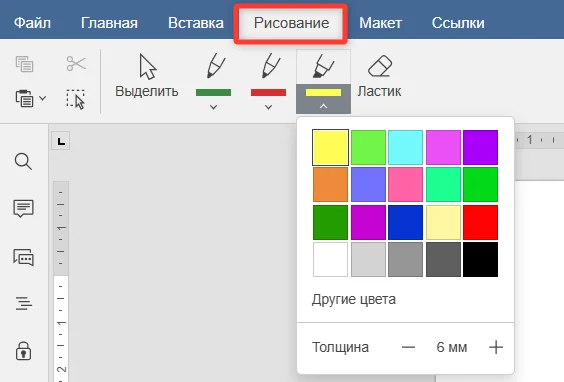Pick the bright green swatch, second row
Image resolution: width=564 pixels, height=382 pixels.
click(x=481, y=185)
